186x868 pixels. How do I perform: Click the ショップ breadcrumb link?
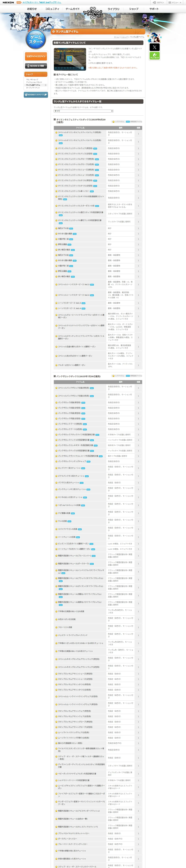(125, 37)
